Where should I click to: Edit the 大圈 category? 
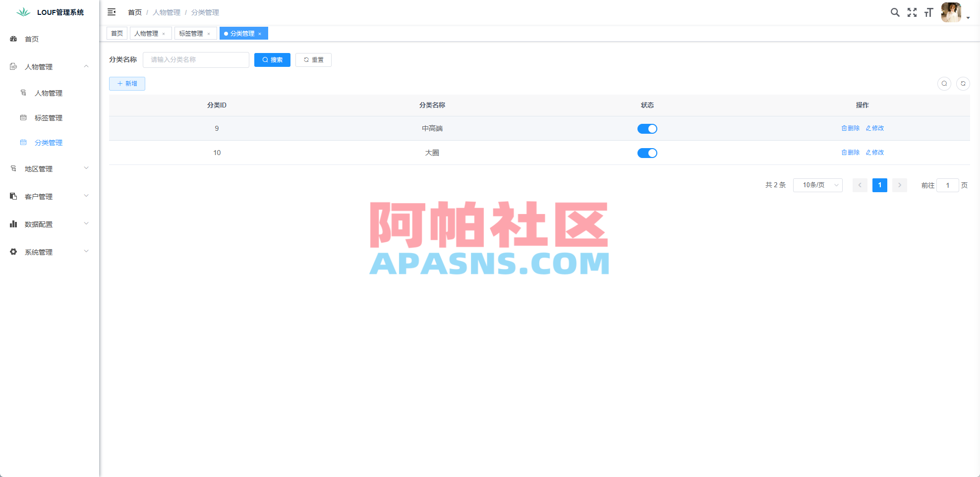(x=875, y=153)
